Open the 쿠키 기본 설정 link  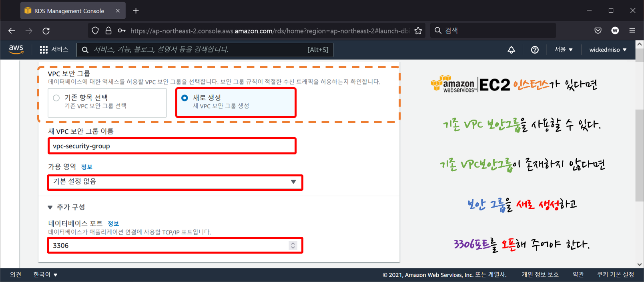point(616,274)
